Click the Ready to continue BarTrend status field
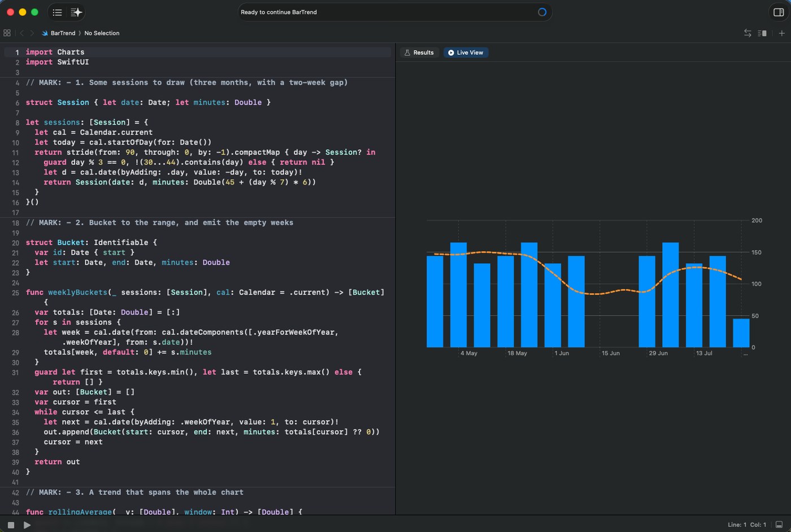Screen dimensions: 791x532 (x=395, y=12)
